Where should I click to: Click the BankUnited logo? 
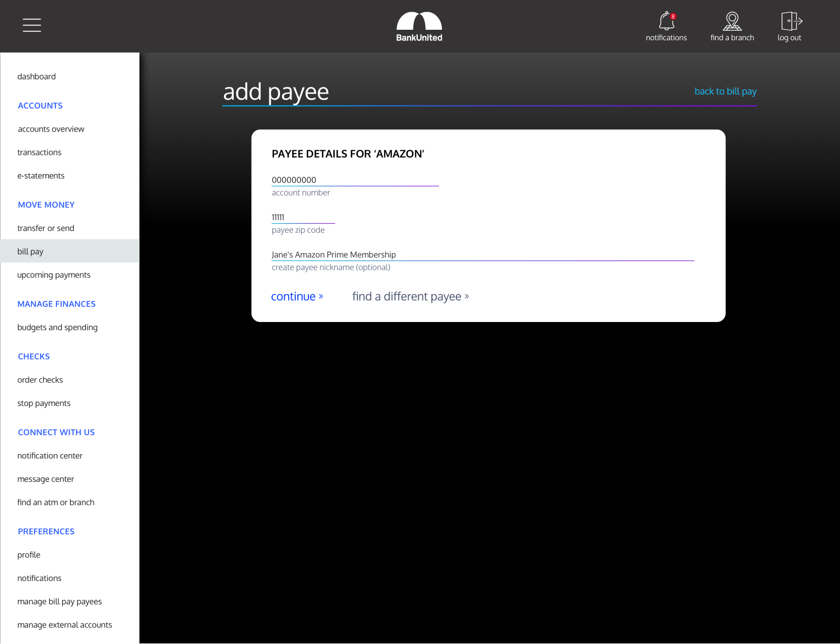pos(419,27)
